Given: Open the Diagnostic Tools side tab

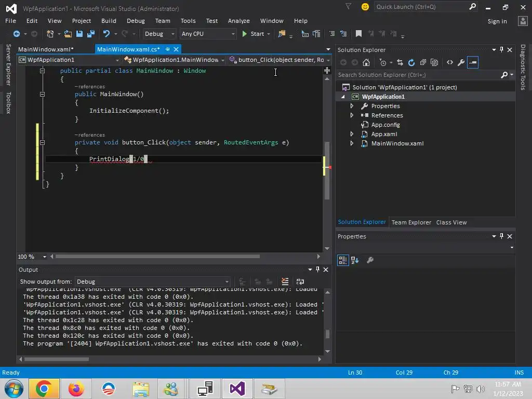Looking at the screenshot, I should tap(523, 67).
